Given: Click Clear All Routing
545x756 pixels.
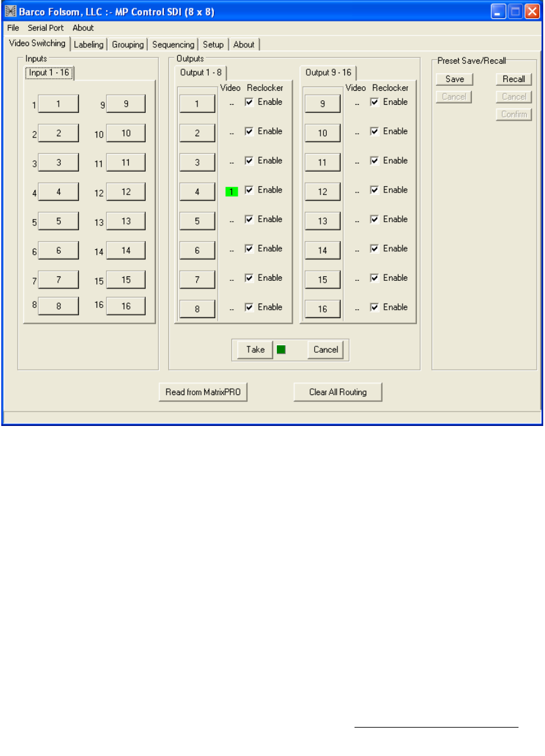Looking at the screenshot, I should (x=338, y=392).
